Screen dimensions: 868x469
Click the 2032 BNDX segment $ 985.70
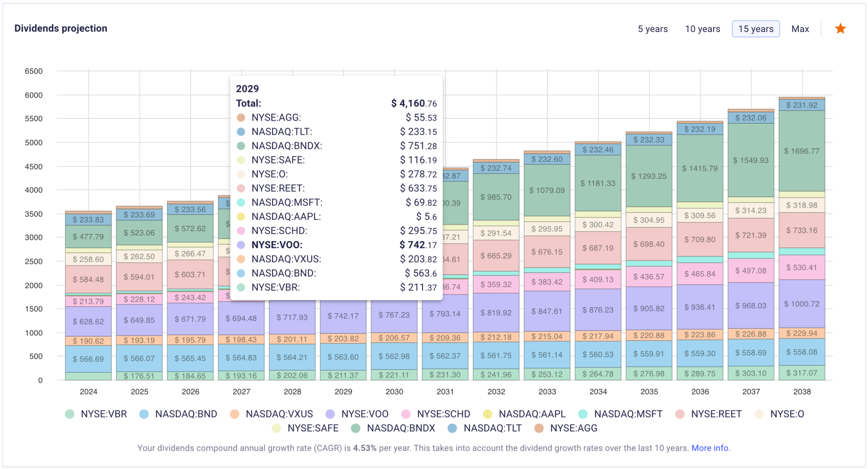click(496, 197)
